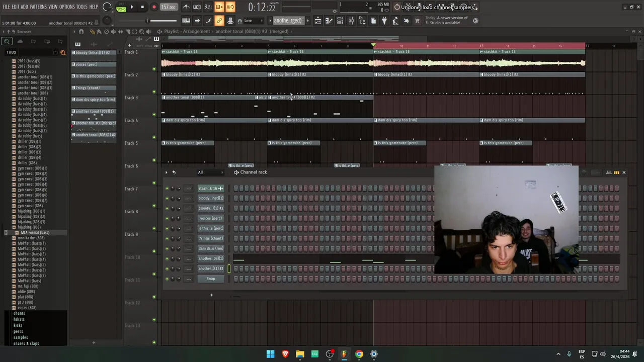Select 'voices (perc)' pattern in picker
This screenshot has height=362, width=644.
(x=94, y=64)
